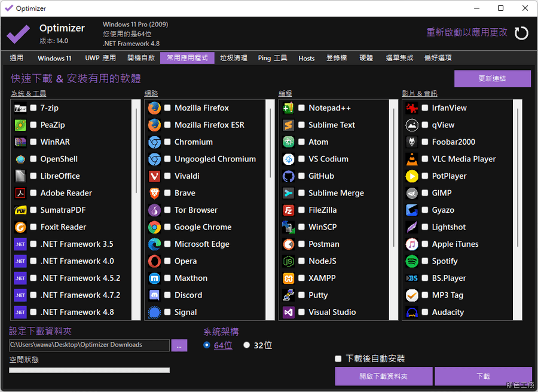
Task: Check the Notepad++ checkbox
Action: coord(302,108)
